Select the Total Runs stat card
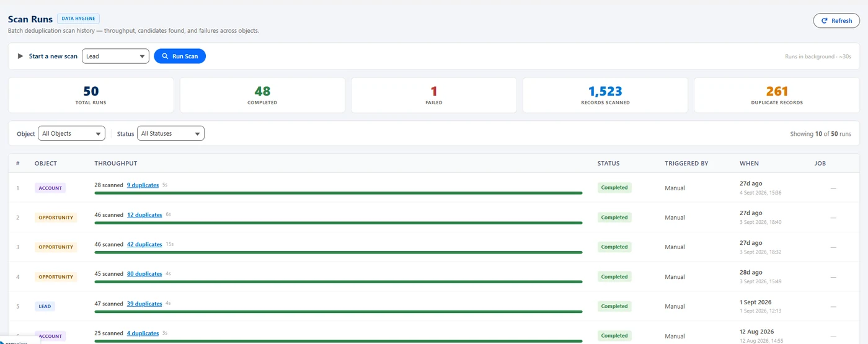Image resolution: width=868 pixels, height=344 pixels. tap(91, 95)
